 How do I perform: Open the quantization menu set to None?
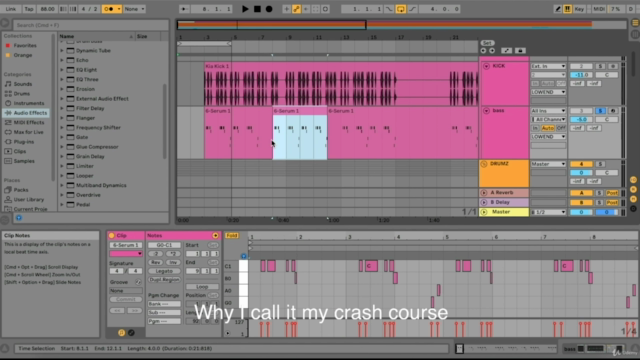click(134, 9)
